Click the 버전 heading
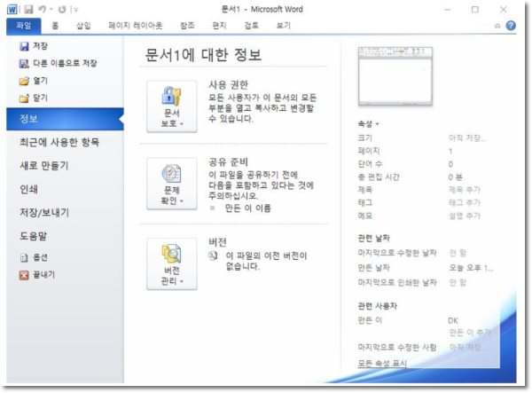The height and width of the screenshot is (393, 532). pyautogui.click(x=217, y=242)
